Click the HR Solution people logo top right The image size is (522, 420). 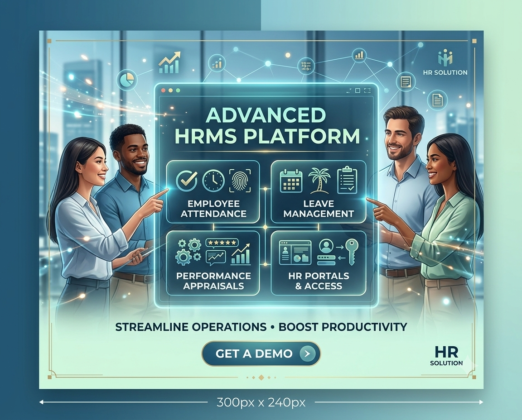tap(445, 57)
